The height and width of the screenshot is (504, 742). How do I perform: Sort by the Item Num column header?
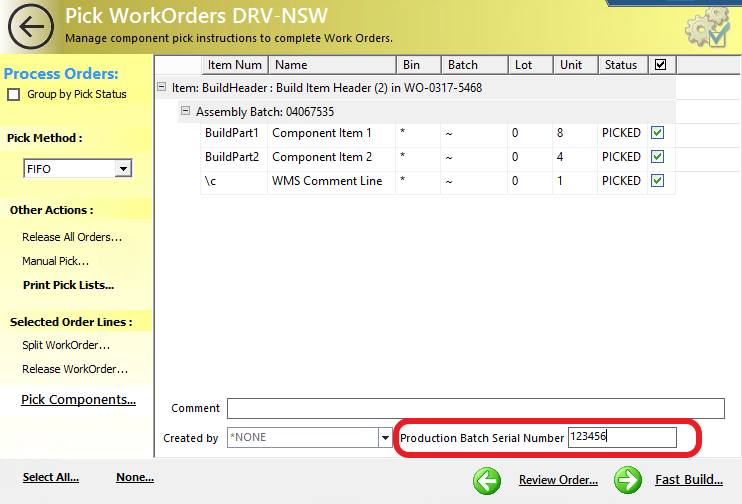235,65
